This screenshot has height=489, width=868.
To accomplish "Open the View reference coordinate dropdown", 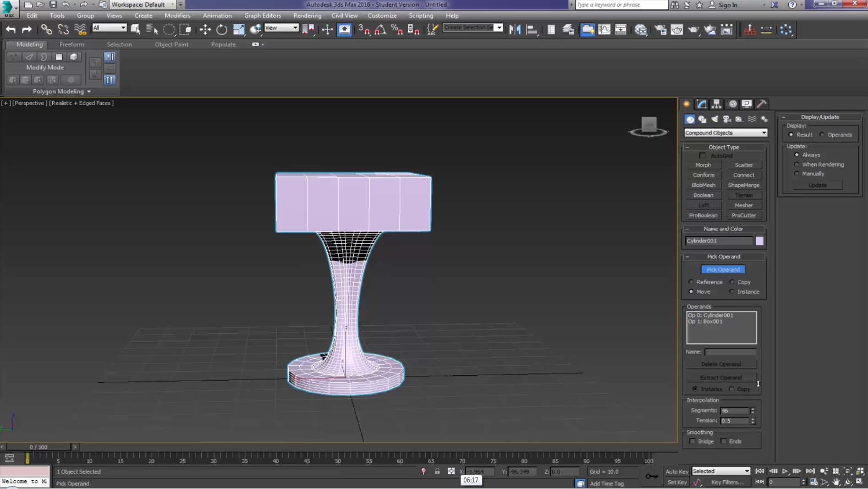I will coord(281,28).
